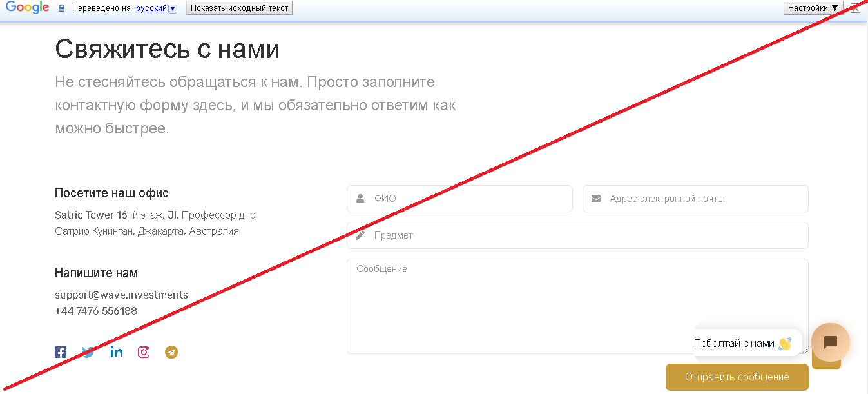Click the Посетите наш офис heading
Screen dimensions: 868x394
coord(111,193)
